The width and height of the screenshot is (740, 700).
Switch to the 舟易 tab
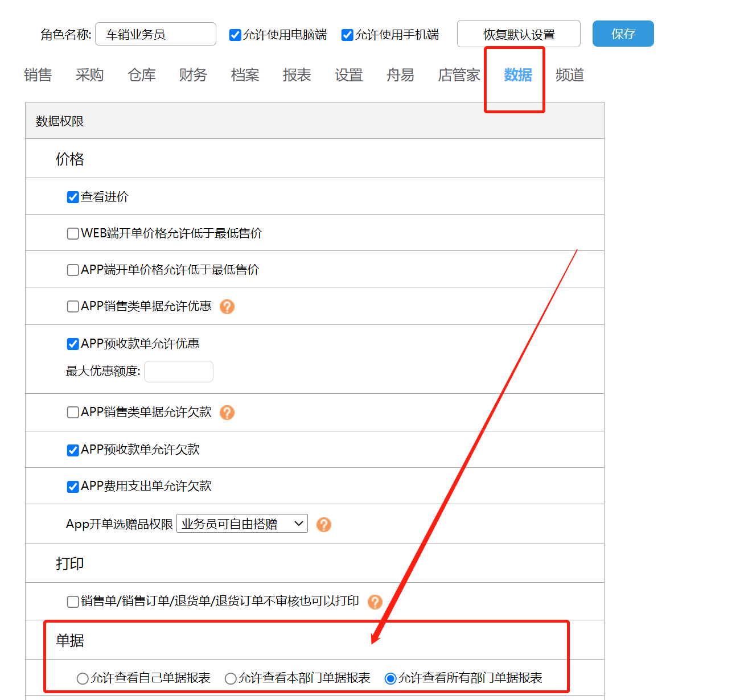pos(400,75)
